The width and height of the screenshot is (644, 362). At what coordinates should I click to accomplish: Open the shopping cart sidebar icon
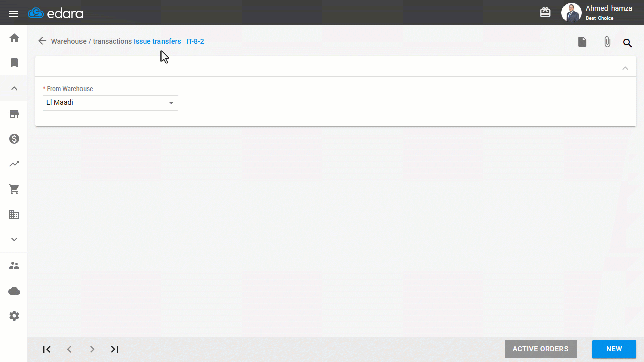tap(14, 189)
